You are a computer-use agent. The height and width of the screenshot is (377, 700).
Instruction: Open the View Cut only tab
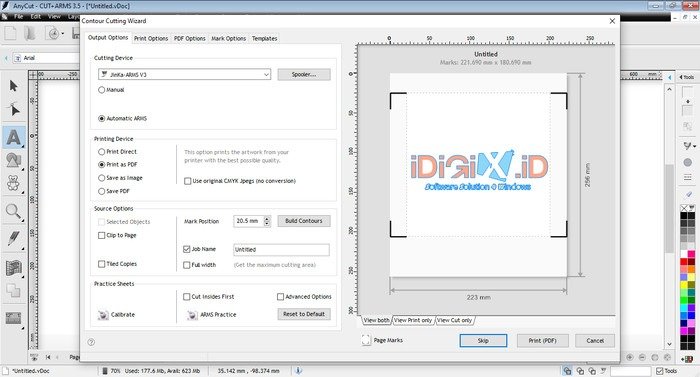pos(454,320)
